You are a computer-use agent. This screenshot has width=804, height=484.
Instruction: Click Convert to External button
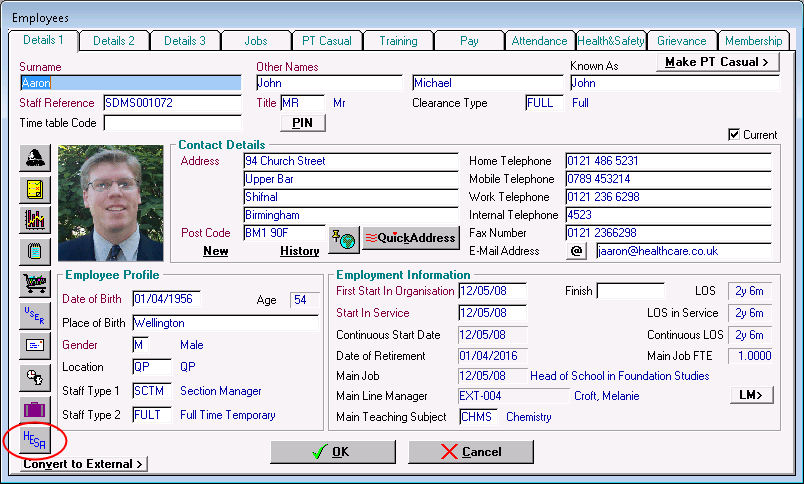pyautogui.click(x=83, y=464)
